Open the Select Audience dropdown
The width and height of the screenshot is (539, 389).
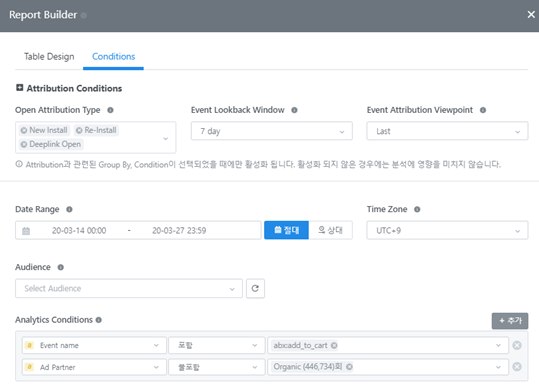coord(129,288)
